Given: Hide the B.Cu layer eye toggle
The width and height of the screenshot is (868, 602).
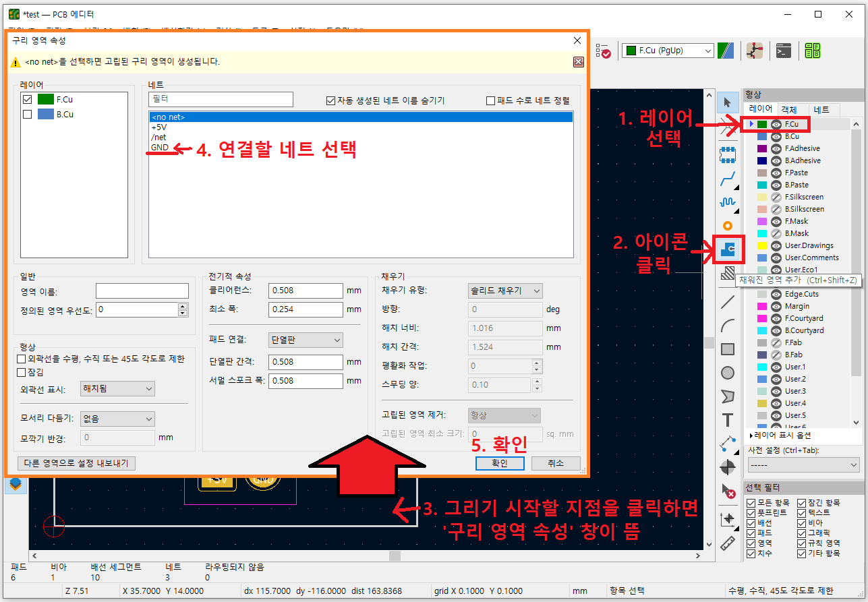Looking at the screenshot, I should pos(776,137).
